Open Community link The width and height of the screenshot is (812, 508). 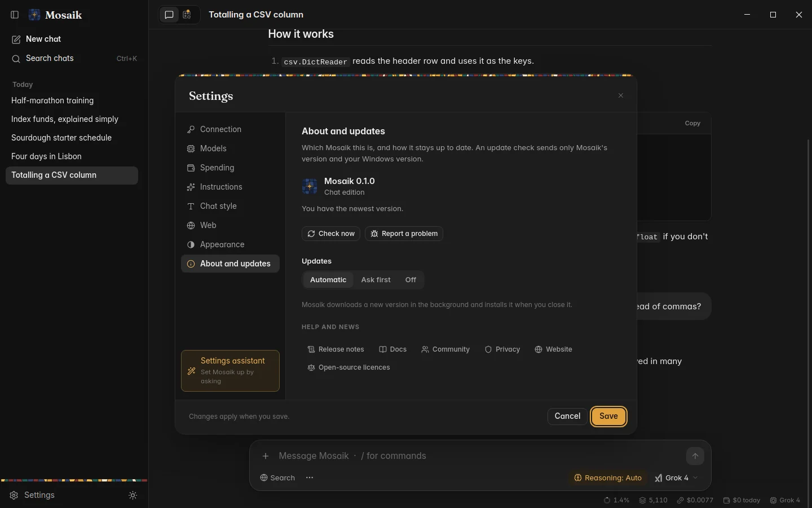445,349
